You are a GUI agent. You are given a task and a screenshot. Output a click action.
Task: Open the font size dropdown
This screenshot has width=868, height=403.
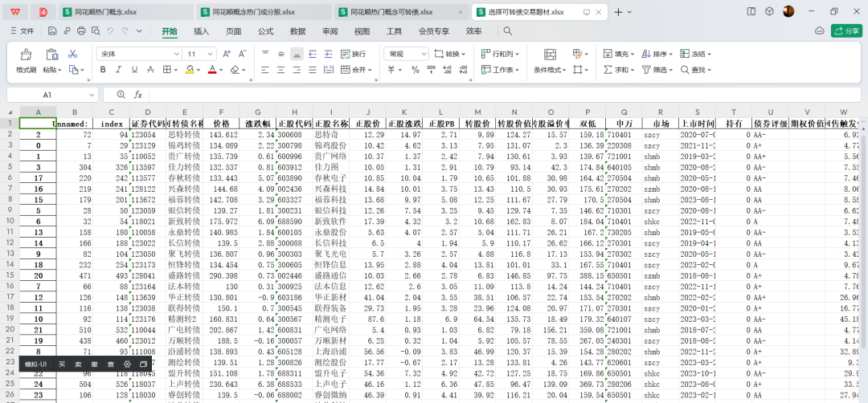click(x=210, y=54)
